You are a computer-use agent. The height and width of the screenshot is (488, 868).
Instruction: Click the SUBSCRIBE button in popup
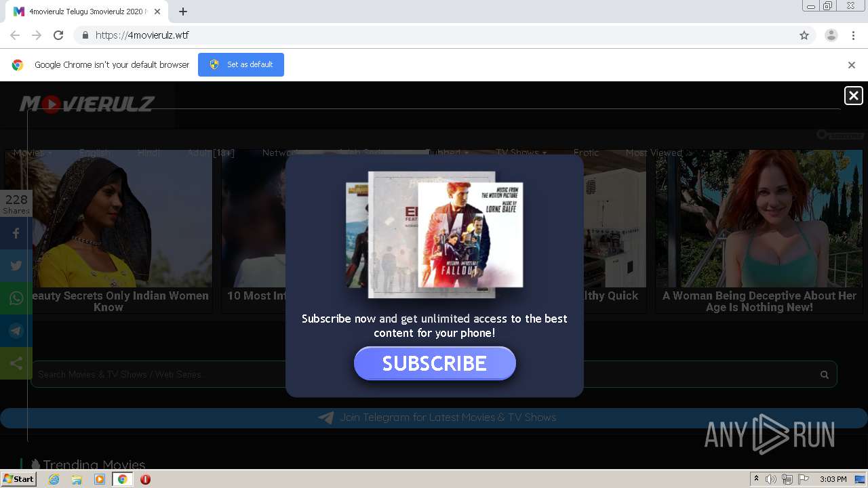click(x=435, y=363)
